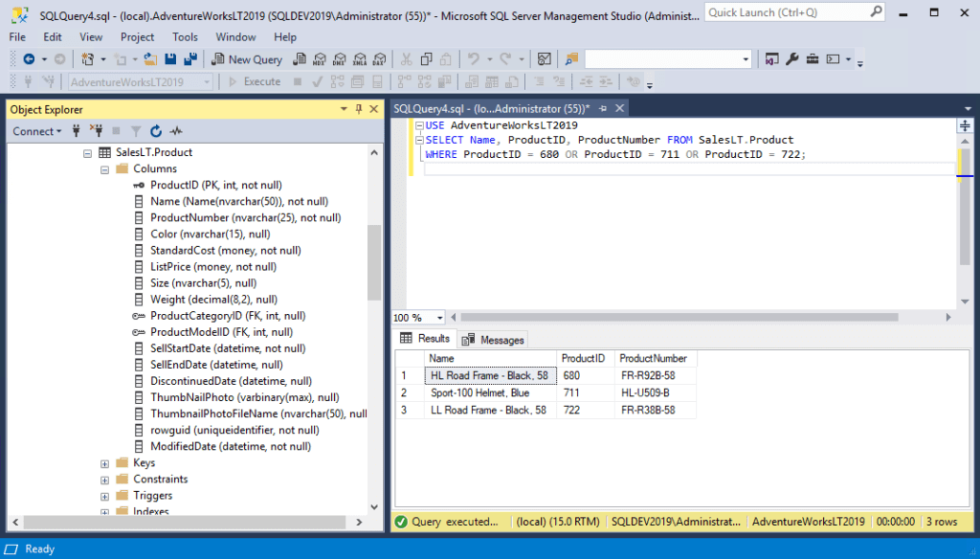Select the ListPrice column node
980x559 pixels.
(213, 266)
